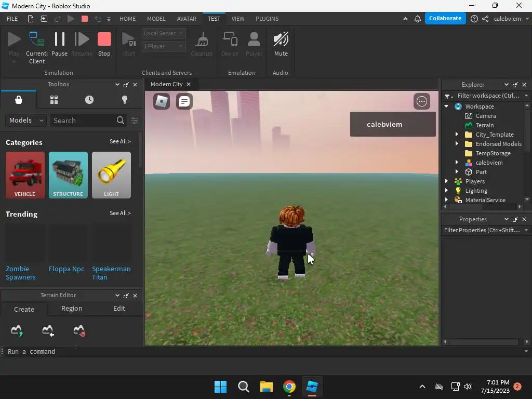Undock the Toolbox panel
The width and height of the screenshot is (532, 399).
point(126,85)
